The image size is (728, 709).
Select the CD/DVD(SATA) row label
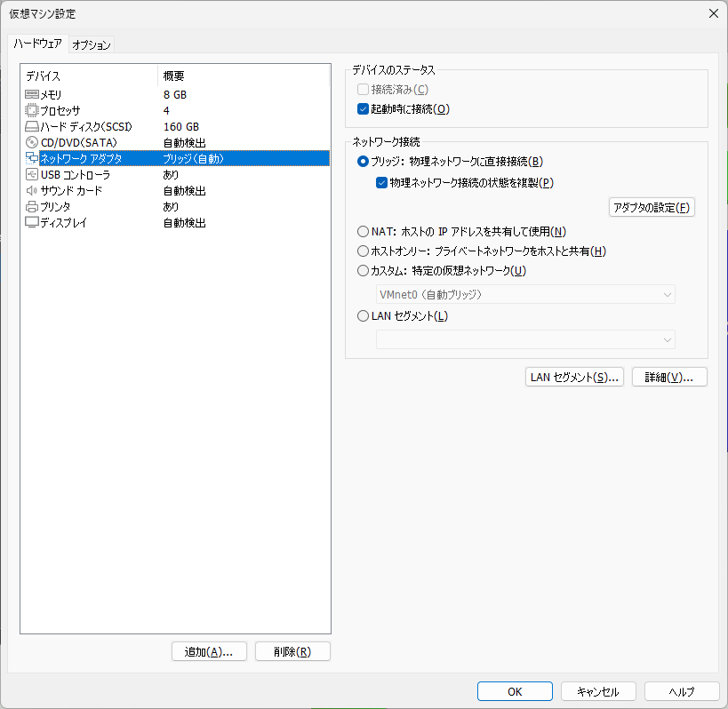coord(78,142)
